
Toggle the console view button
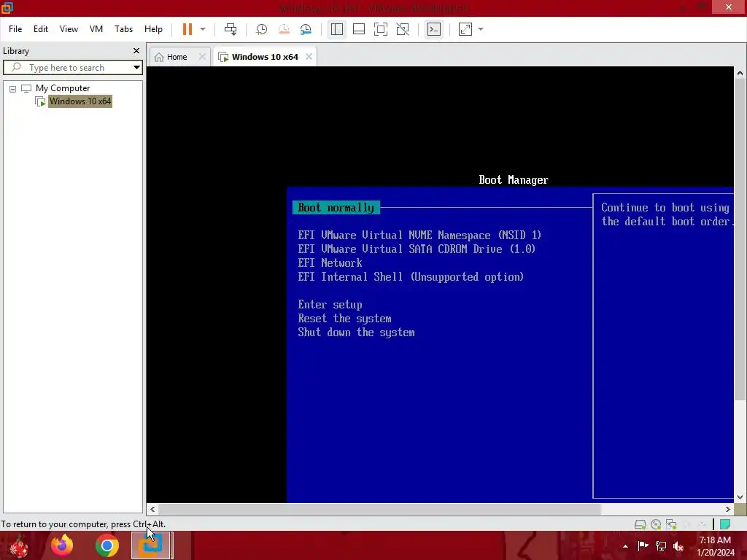pos(434,29)
